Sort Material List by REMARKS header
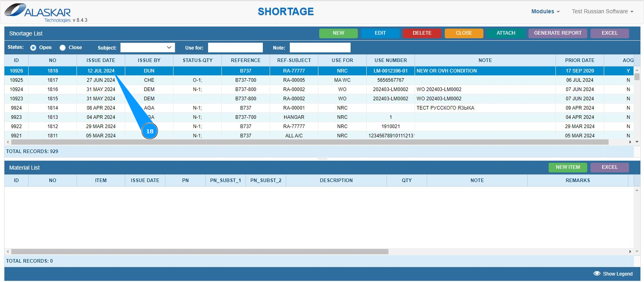Viewport: 644px width, 282px height. pos(578,180)
